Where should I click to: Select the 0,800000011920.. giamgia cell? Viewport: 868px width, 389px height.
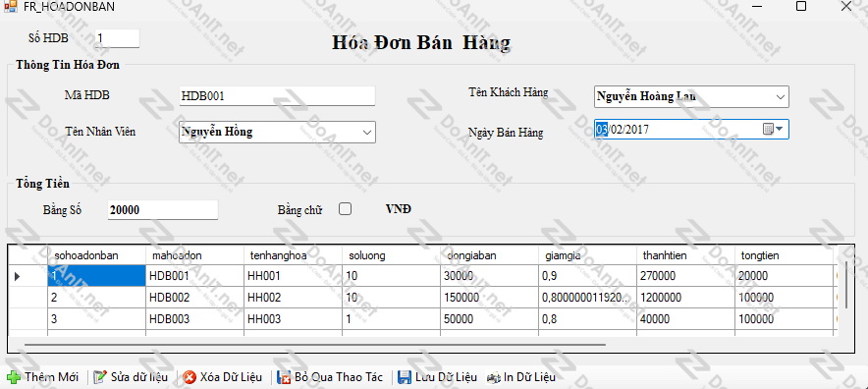[x=587, y=298]
